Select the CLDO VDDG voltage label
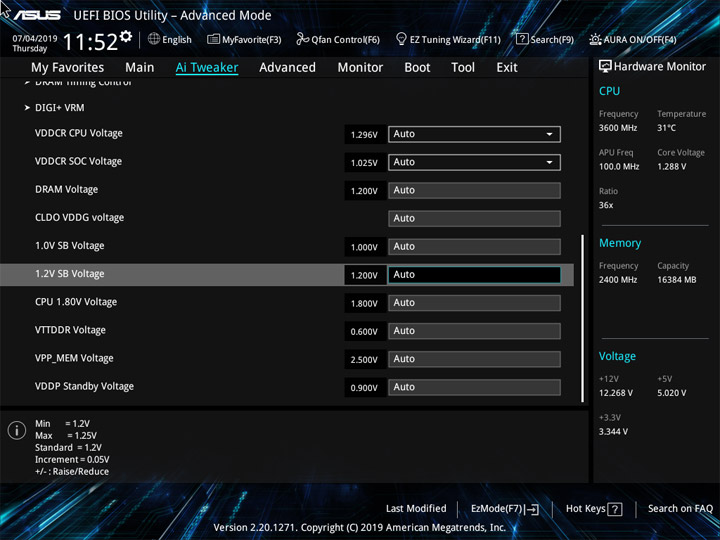 (x=79, y=218)
